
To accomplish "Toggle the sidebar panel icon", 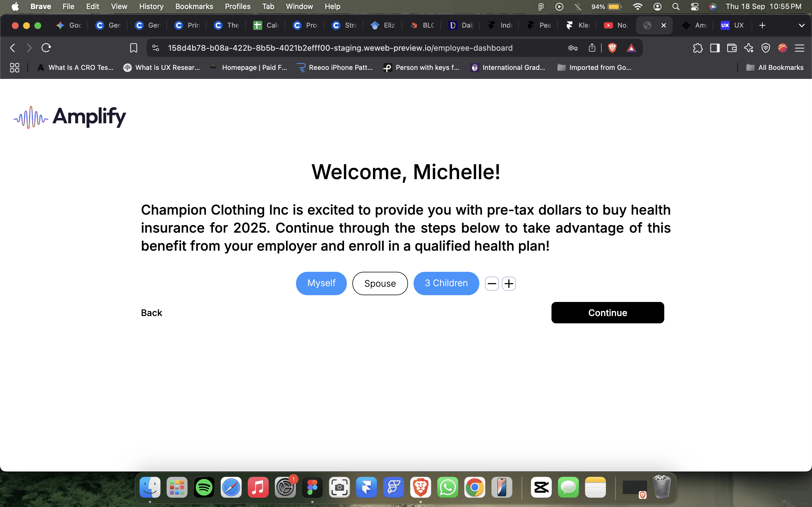I will pos(715,48).
